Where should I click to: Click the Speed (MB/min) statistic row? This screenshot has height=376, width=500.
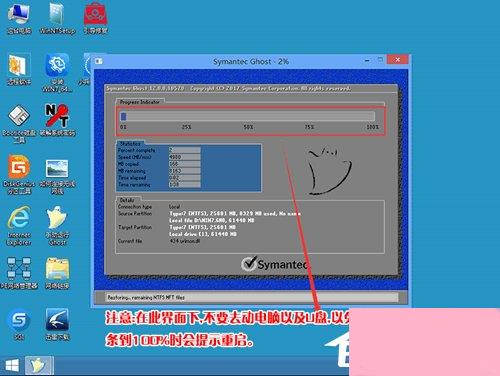[159, 157]
